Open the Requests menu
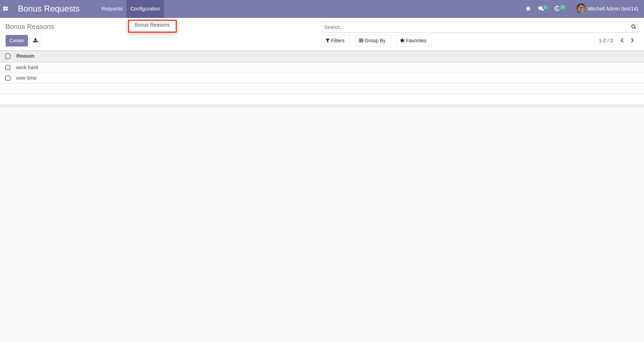This screenshot has width=644, height=342. click(x=112, y=9)
